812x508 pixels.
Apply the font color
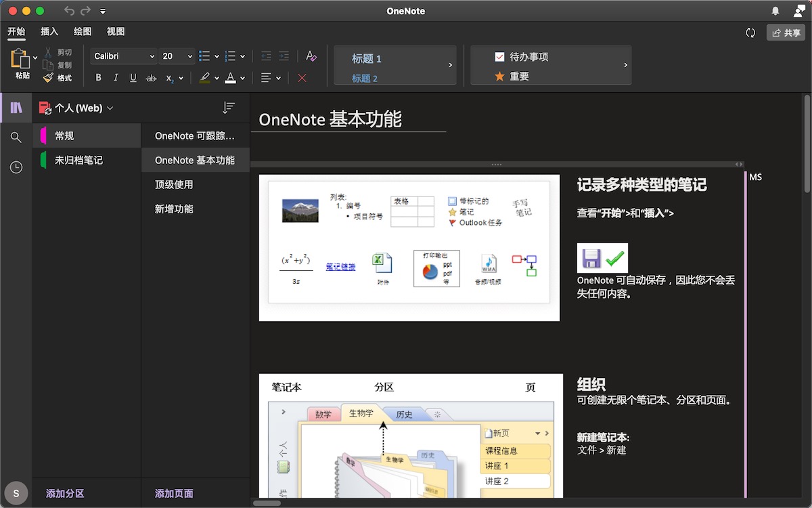(231, 78)
